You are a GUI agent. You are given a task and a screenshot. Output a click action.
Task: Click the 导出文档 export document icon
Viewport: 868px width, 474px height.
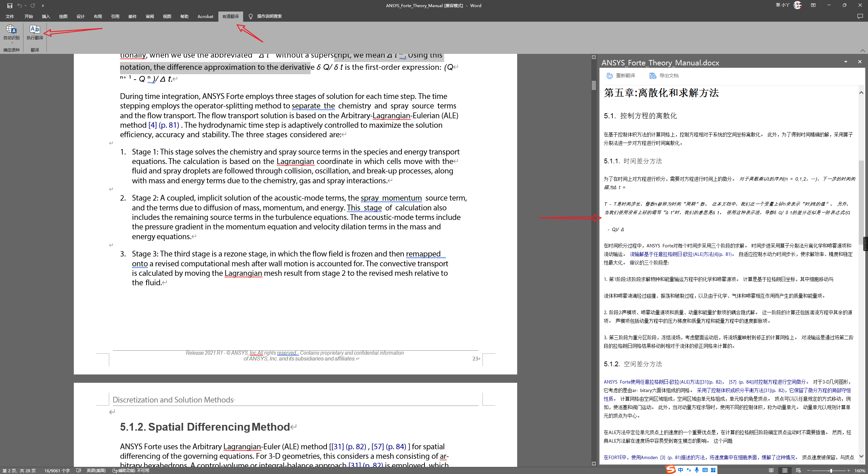click(x=653, y=76)
